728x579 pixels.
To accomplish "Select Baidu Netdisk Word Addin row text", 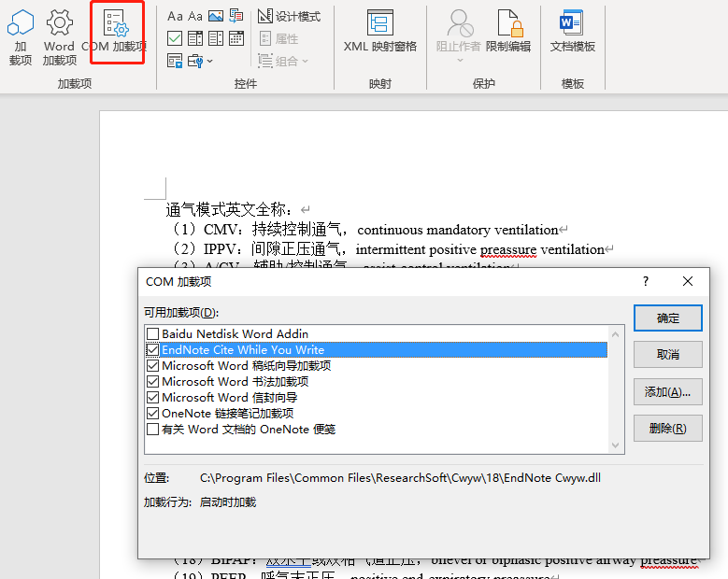I will click(x=235, y=333).
